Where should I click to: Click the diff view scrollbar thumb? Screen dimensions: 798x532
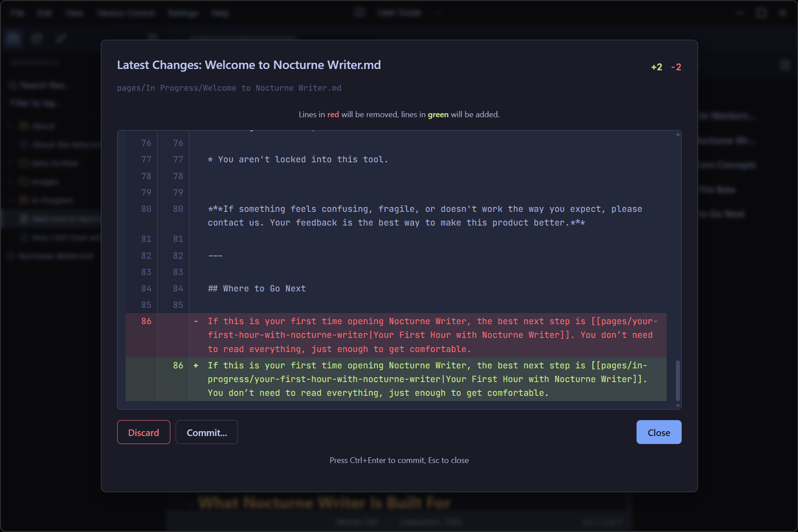(677, 380)
